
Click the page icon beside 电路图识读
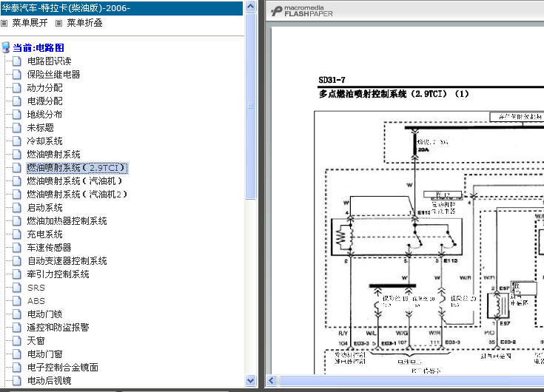click(17, 61)
